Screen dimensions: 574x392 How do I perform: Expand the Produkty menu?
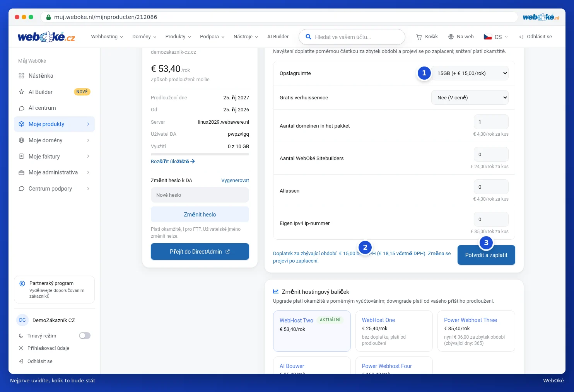tap(178, 37)
